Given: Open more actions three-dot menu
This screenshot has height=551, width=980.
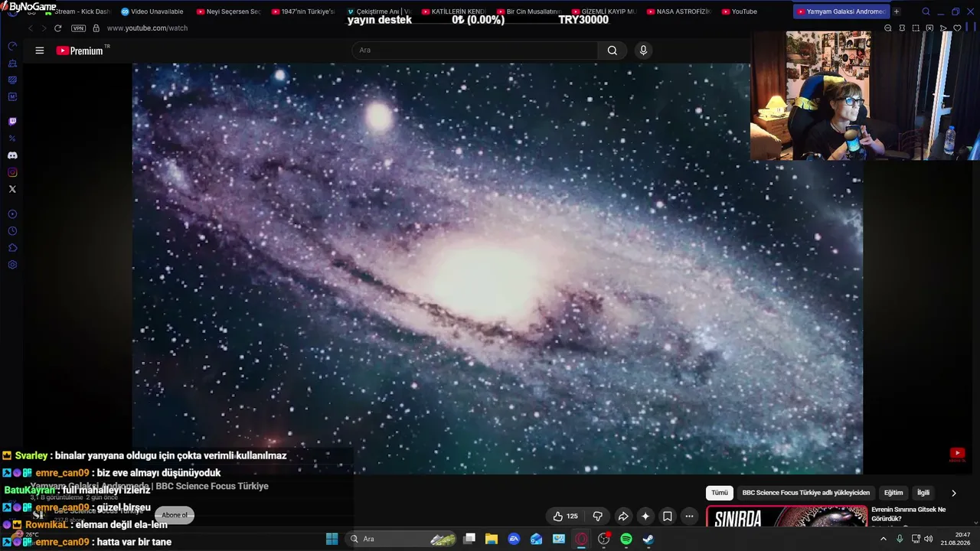Looking at the screenshot, I should pos(689,517).
